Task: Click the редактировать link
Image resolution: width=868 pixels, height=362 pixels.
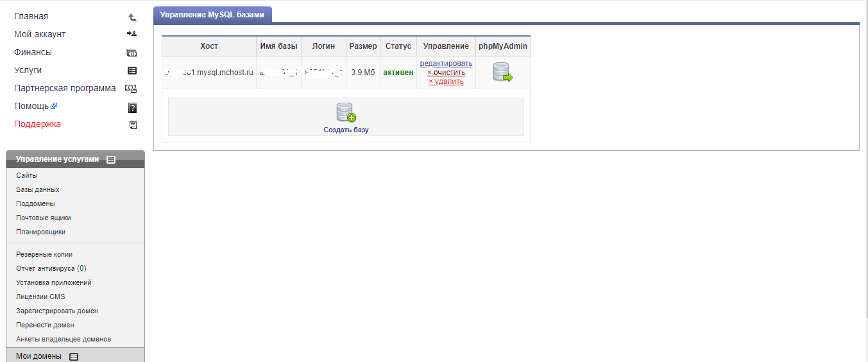Action: point(446,64)
